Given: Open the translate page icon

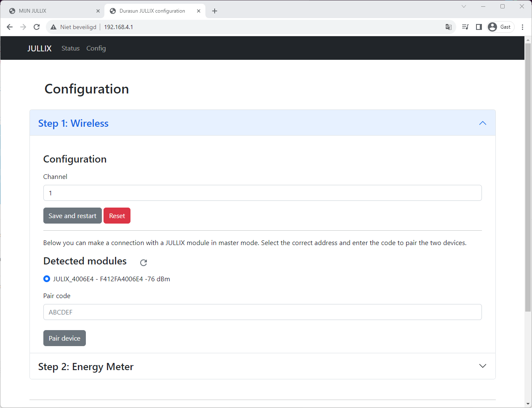Looking at the screenshot, I should tap(449, 27).
